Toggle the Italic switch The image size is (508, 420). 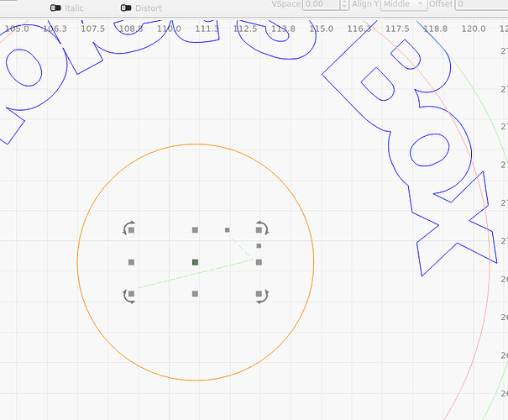[55, 8]
